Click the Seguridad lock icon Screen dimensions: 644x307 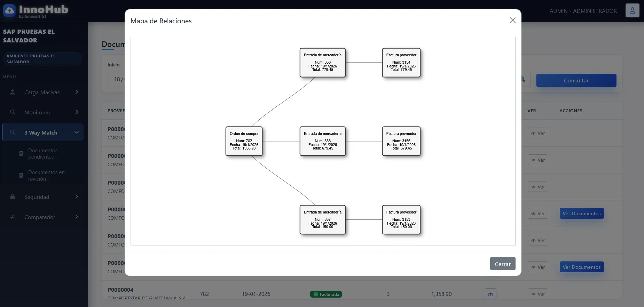click(x=13, y=197)
